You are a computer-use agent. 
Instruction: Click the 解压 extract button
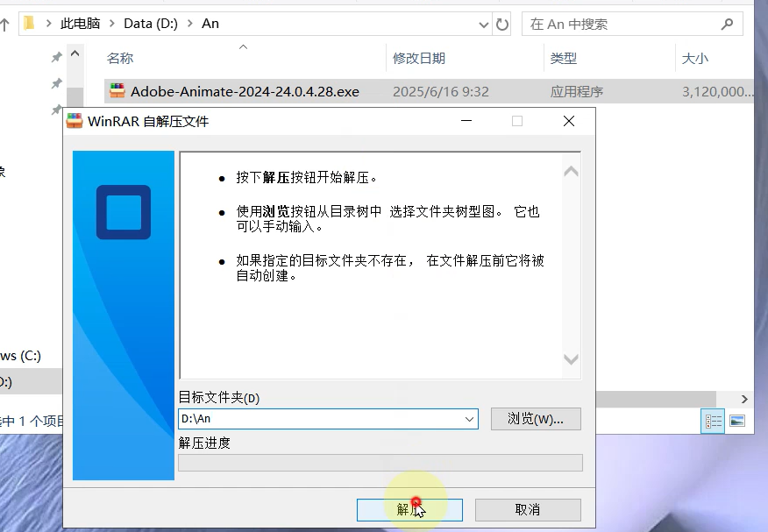409,509
